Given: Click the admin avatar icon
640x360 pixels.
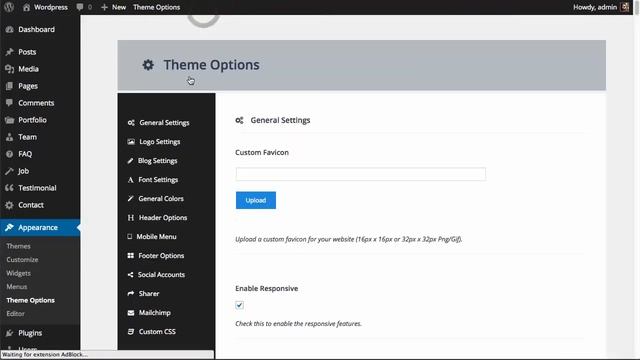Looking at the screenshot, I should click(x=625, y=7).
